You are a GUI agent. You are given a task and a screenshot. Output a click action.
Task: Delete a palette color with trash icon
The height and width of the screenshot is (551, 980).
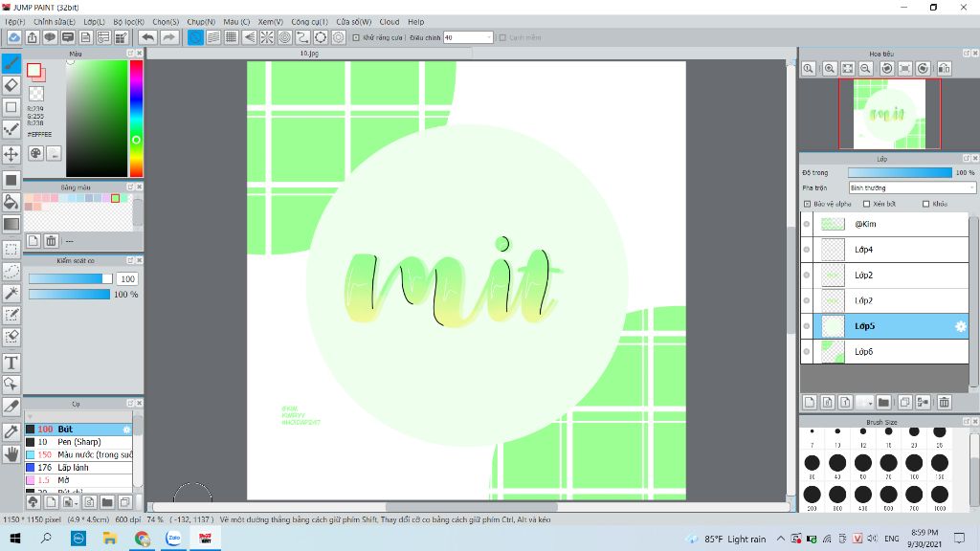click(52, 240)
